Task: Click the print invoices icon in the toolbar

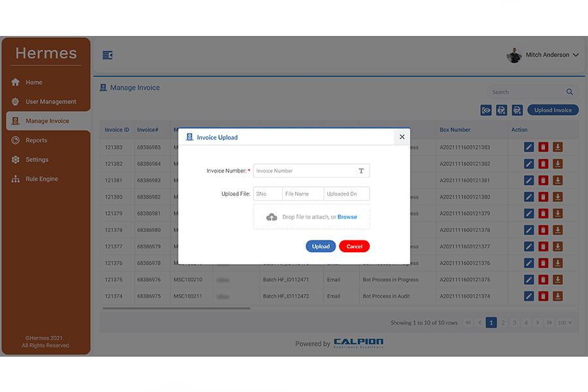Action: 517,110
